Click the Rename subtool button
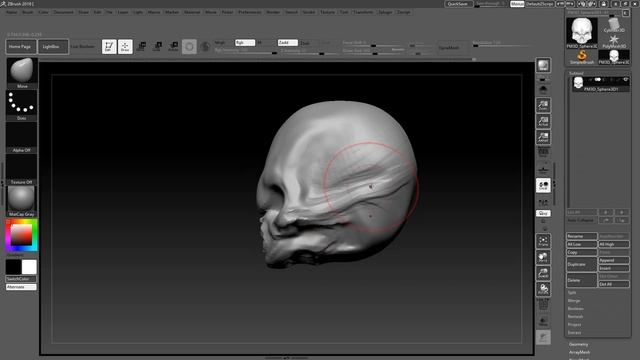This screenshot has height=360, width=640. click(x=582, y=236)
